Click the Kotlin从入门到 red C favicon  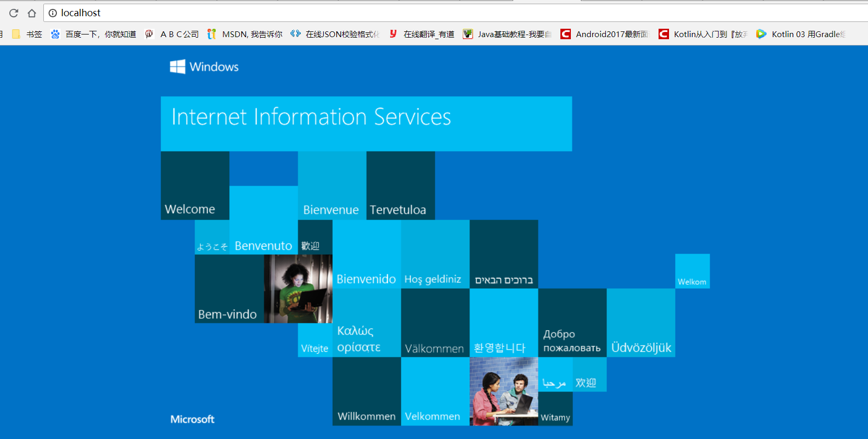click(x=663, y=34)
